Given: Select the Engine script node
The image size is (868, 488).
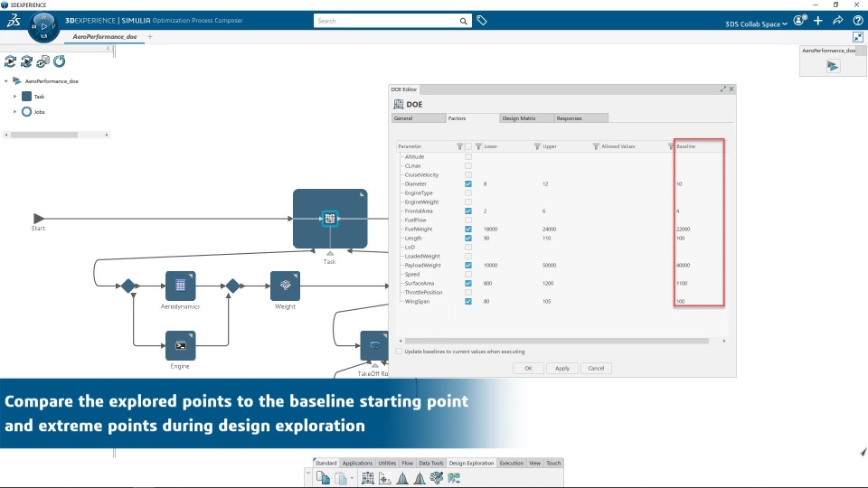Looking at the screenshot, I should [181, 345].
